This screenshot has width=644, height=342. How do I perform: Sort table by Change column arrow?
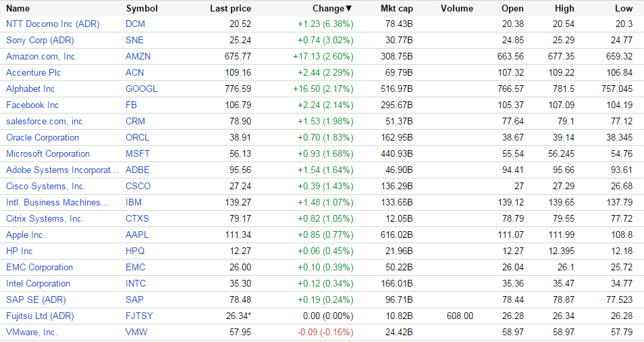click(x=348, y=9)
